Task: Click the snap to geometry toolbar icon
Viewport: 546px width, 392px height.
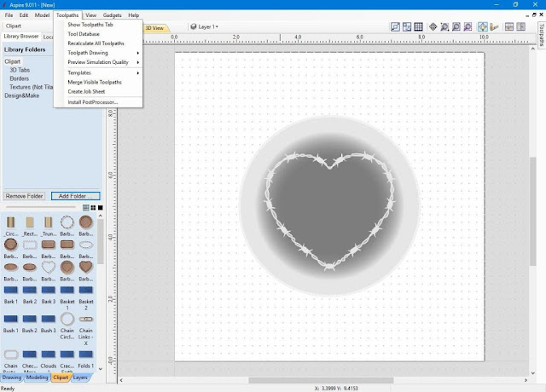Action: 395,26
